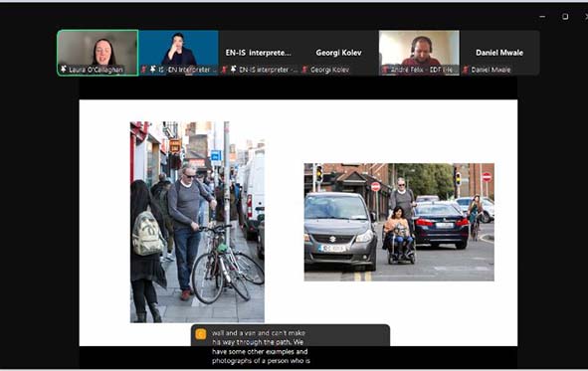
Task: Select the EN-IS interpreter participant tile
Action: click(x=259, y=53)
